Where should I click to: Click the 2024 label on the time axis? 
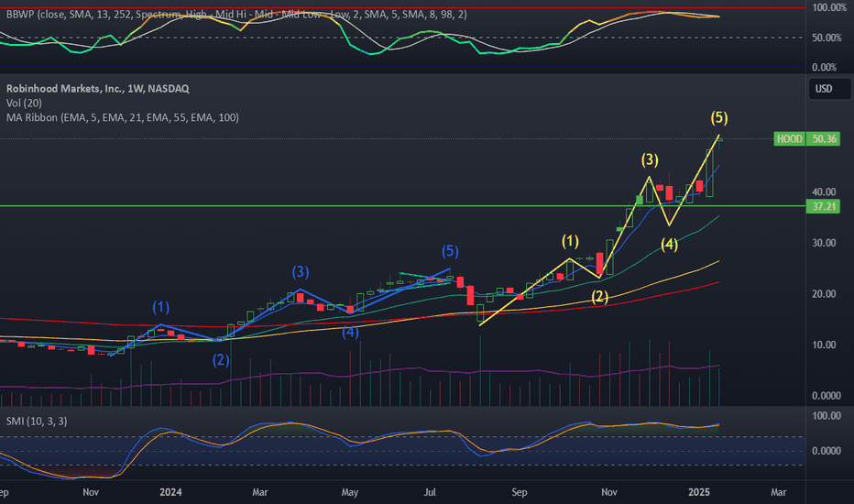[x=170, y=492]
